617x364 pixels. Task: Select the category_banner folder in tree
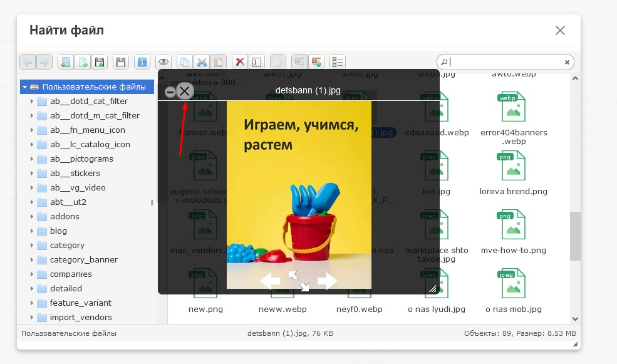pos(83,260)
